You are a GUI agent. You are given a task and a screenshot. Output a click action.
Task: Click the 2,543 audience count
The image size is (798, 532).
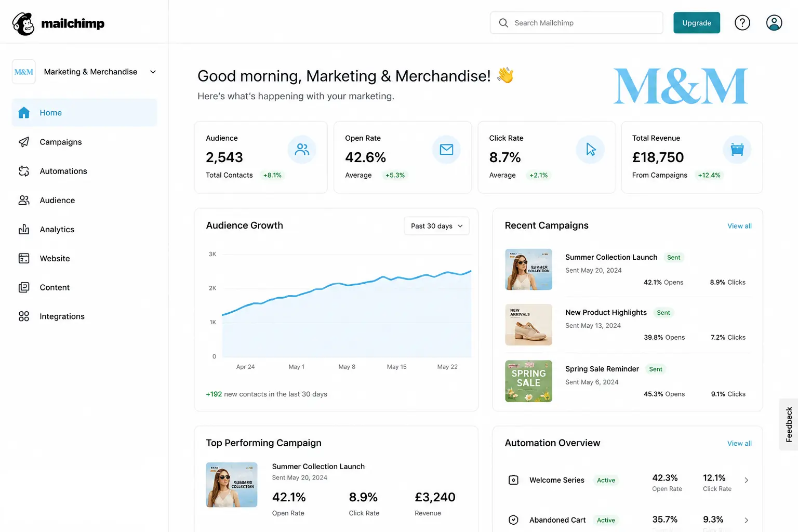point(224,157)
